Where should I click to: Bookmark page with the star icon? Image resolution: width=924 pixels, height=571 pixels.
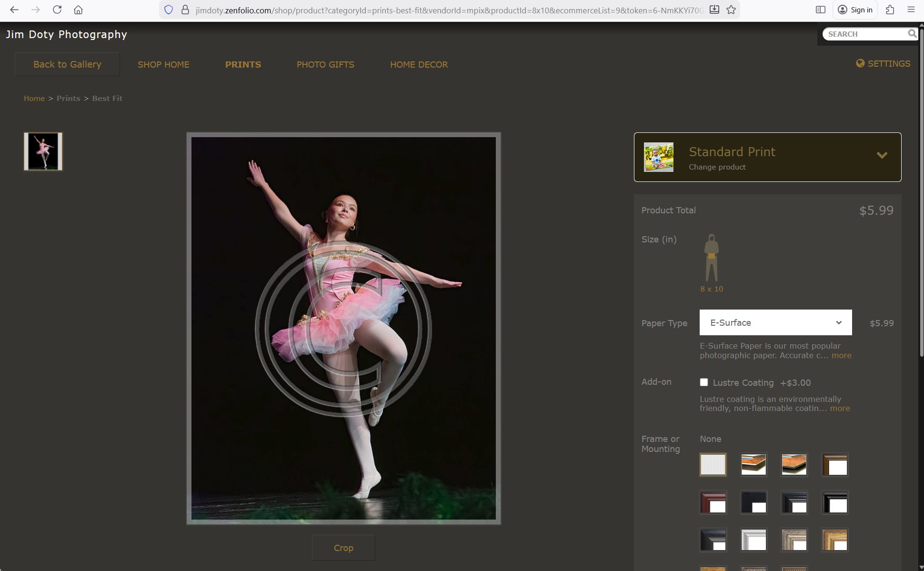(x=731, y=10)
